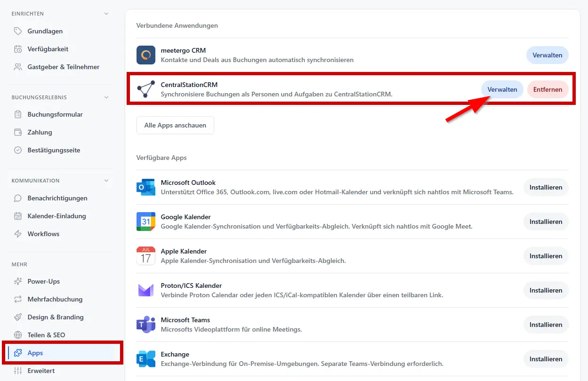Image resolution: width=588 pixels, height=381 pixels.
Task: Click the 'Kontakte und Deals aus Buchungen' description
Action: [x=257, y=60]
